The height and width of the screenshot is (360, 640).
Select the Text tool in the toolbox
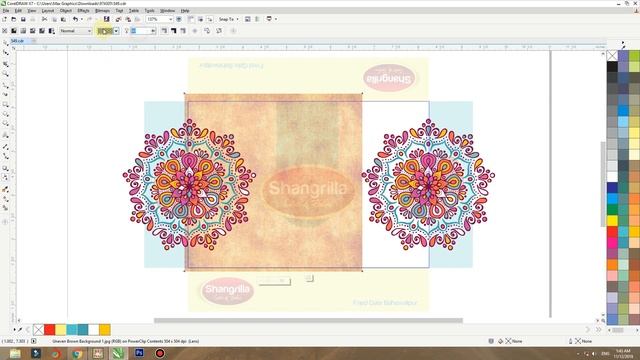(5, 135)
